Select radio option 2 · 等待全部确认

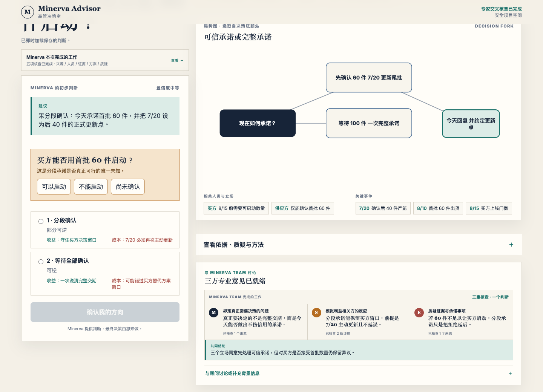point(41,262)
